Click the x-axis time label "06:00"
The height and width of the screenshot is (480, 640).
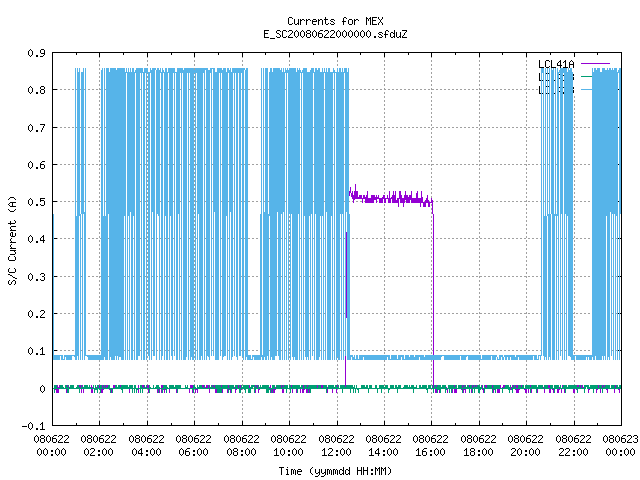[x=193, y=452]
